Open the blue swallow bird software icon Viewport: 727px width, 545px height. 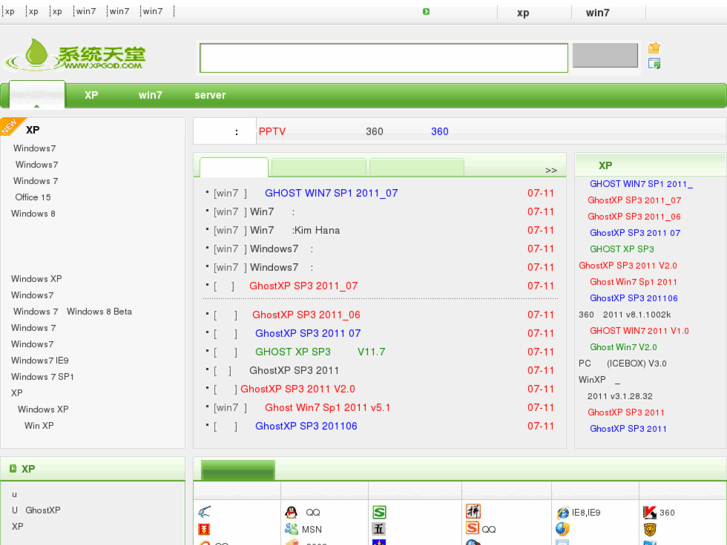click(204, 512)
